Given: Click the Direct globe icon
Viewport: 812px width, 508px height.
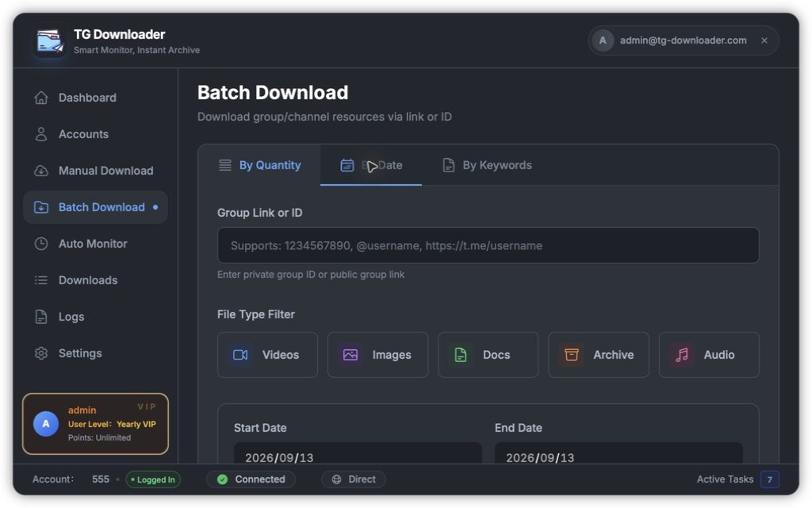Looking at the screenshot, I should tap(336, 479).
